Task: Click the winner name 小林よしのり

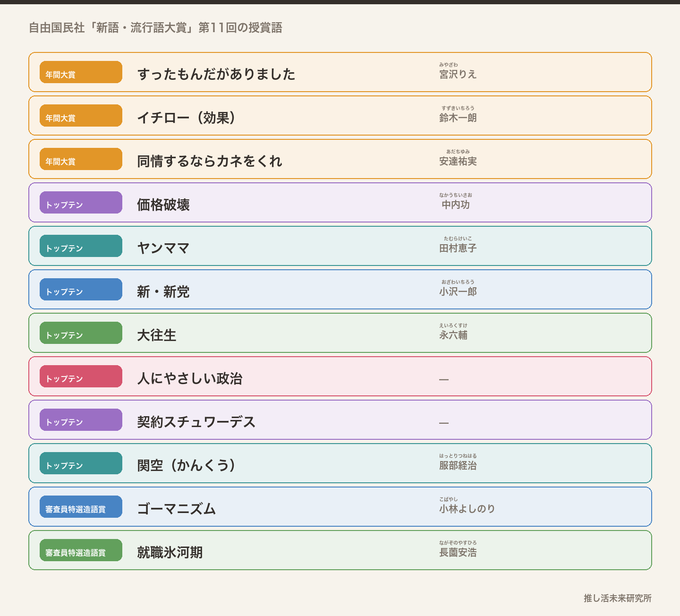Action: [x=467, y=509]
